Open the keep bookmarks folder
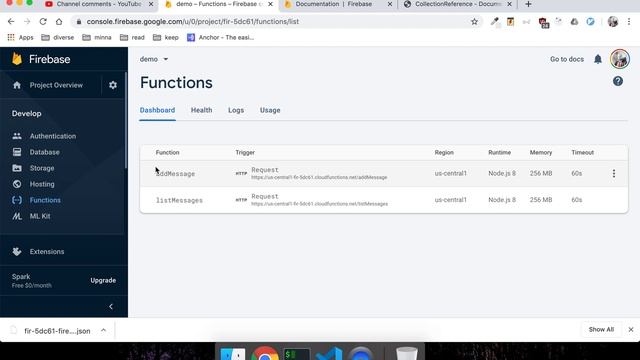This screenshot has height=360, width=640. pyautogui.click(x=166, y=38)
